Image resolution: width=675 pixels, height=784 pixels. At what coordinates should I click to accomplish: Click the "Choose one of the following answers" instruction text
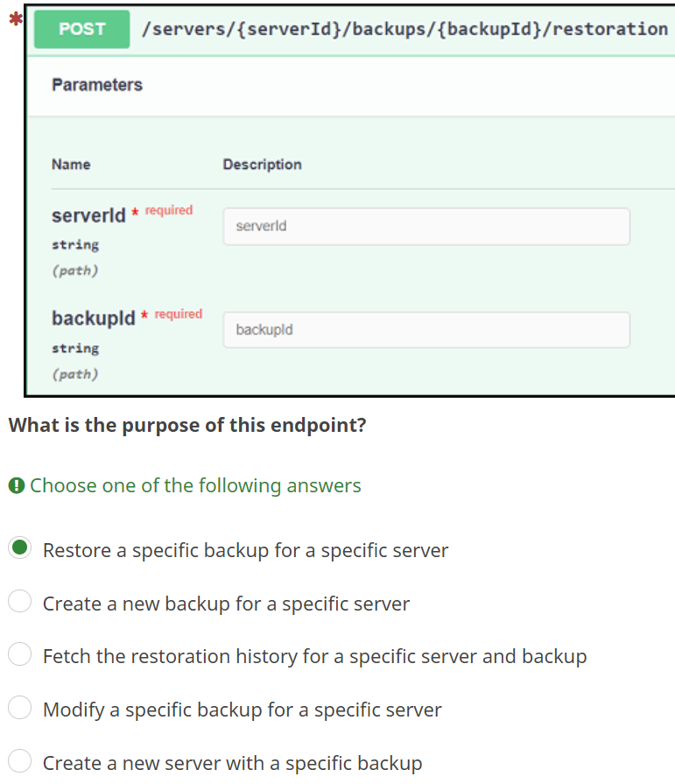click(x=195, y=485)
